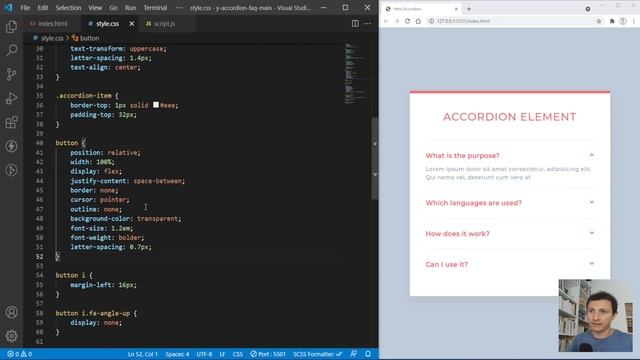Open the Explorer view in activity bar
Viewport: 640px width, 360px height.
[11, 27]
